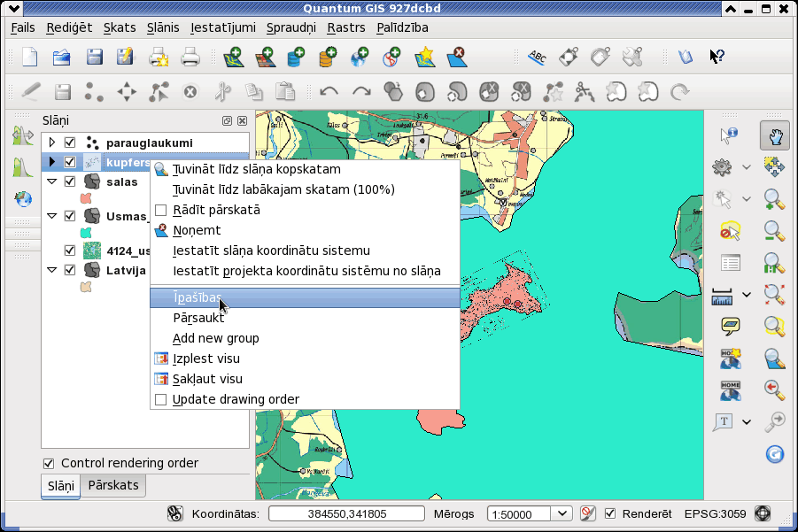Click the Add Vector Layer icon
798x532 pixels.
pos(234,57)
